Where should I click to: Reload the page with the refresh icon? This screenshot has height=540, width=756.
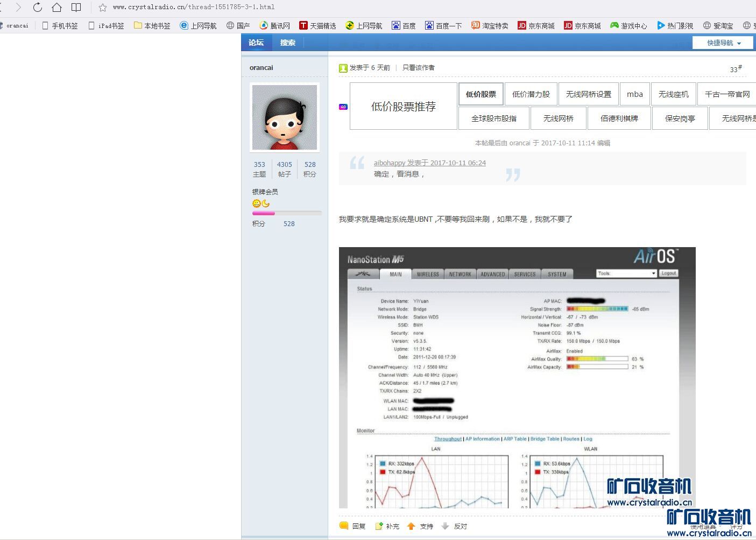37,8
